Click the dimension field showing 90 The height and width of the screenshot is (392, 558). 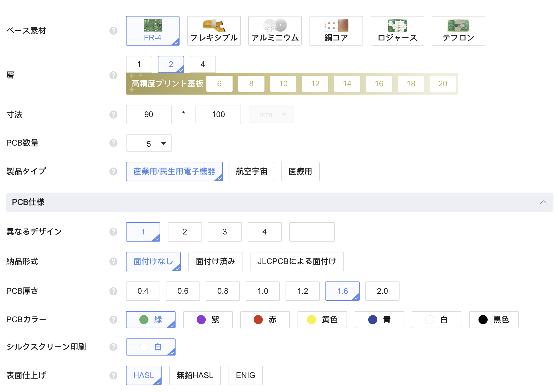[149, 115]
